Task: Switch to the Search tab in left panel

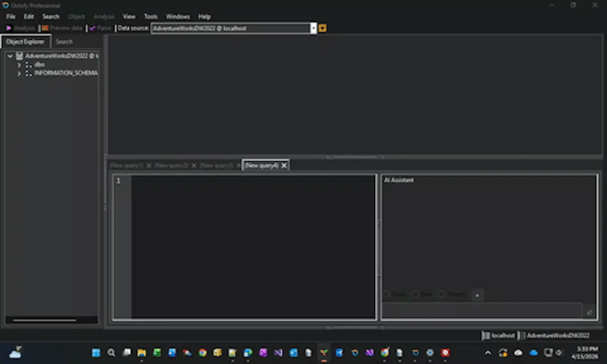Action: (x=64, y=42)
